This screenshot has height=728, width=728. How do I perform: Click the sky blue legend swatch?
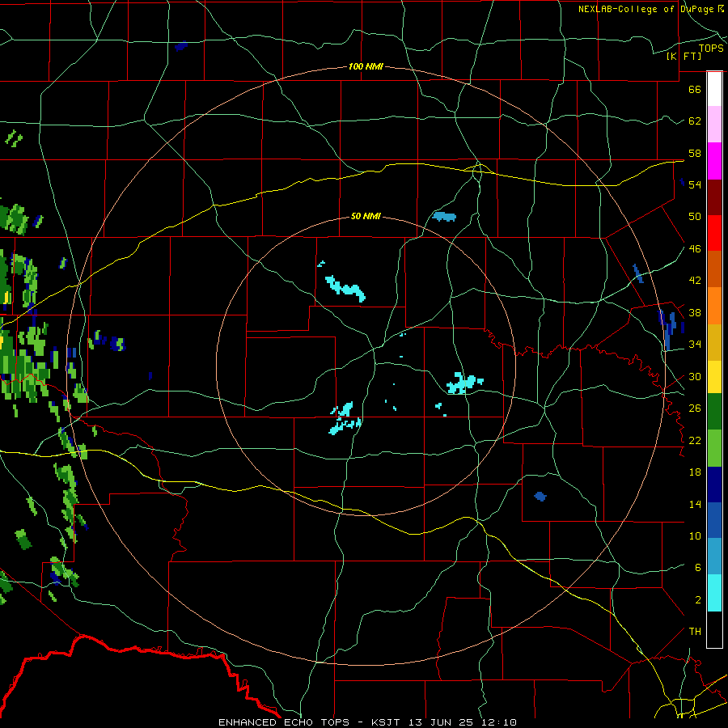714,557
